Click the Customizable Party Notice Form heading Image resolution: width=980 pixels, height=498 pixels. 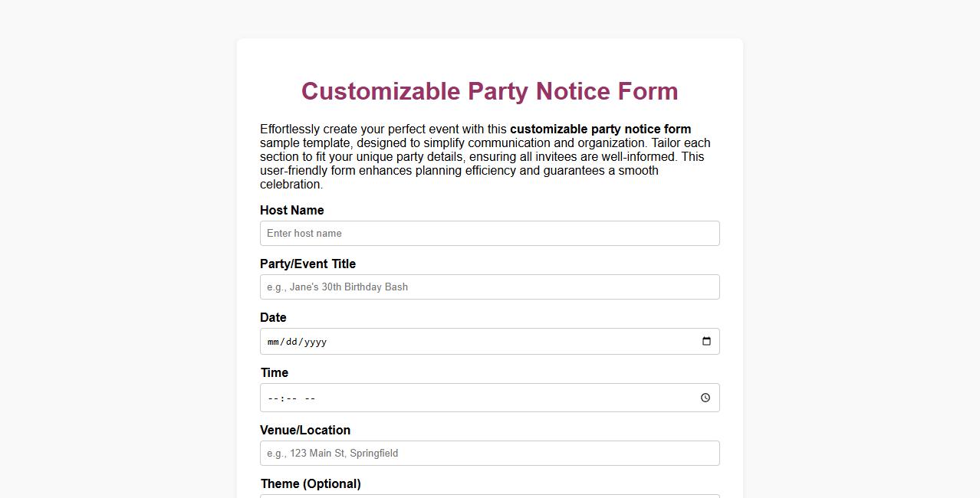pyautogui.click(x=489, y=91)
